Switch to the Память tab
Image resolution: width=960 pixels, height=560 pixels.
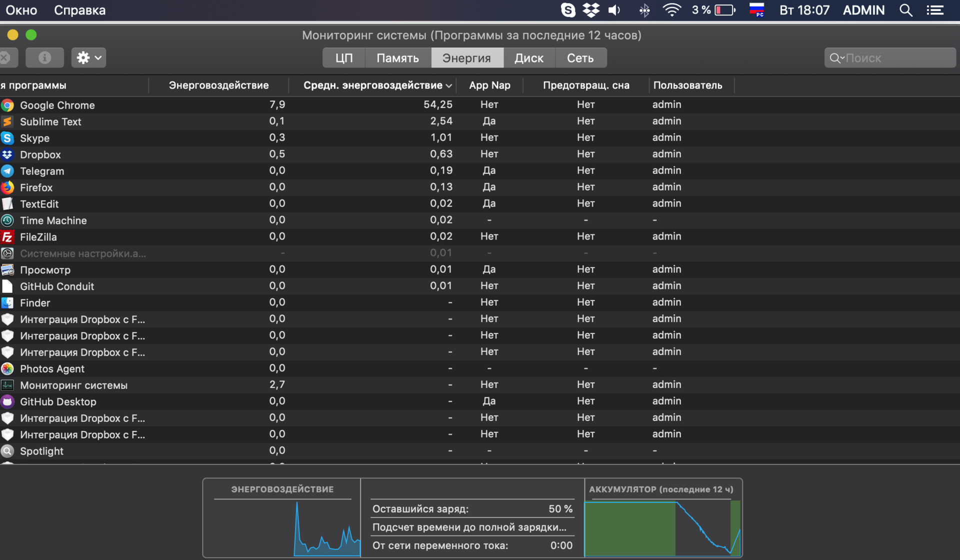(x=397, y=58)
